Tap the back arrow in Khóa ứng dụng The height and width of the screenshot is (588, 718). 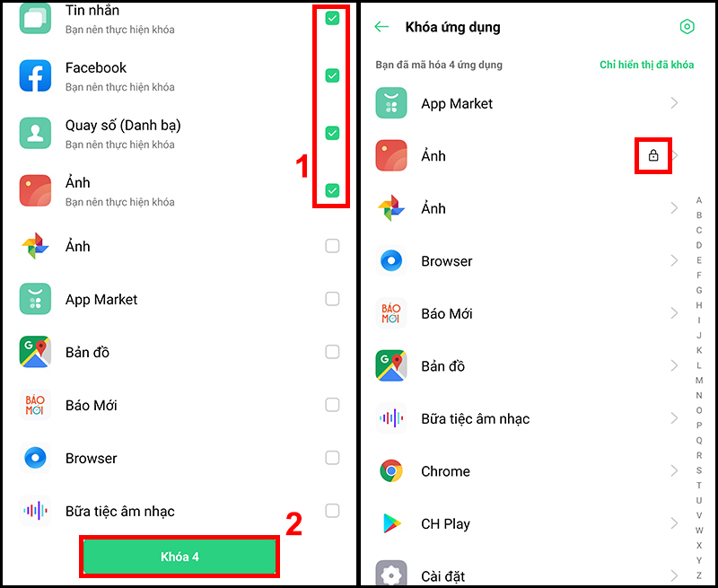pos(381,27)
